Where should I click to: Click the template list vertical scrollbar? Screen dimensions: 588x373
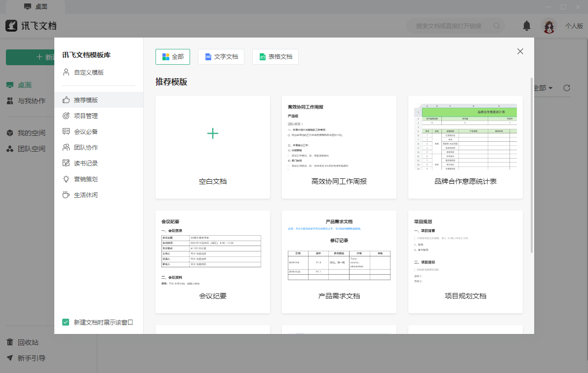tap(531, 165)
